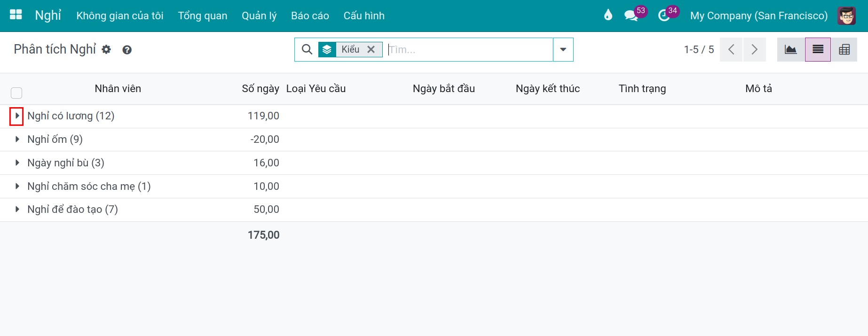Sort by Nhân viên column
Viewport: 868px width, 336px height.
coord(118,88)
